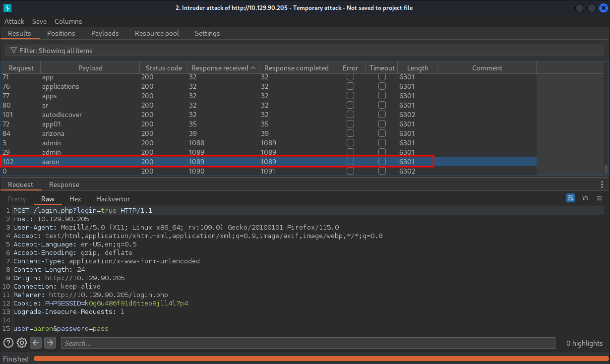Toggle the word wrap icon in editor
This screenshot has width=610, height=364.
pos(571,198)
